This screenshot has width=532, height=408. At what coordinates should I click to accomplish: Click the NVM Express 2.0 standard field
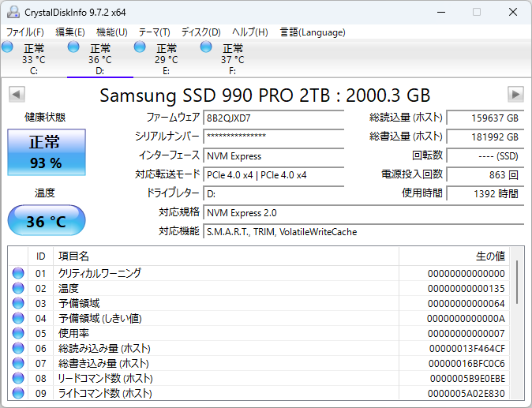tap(364, 212)
